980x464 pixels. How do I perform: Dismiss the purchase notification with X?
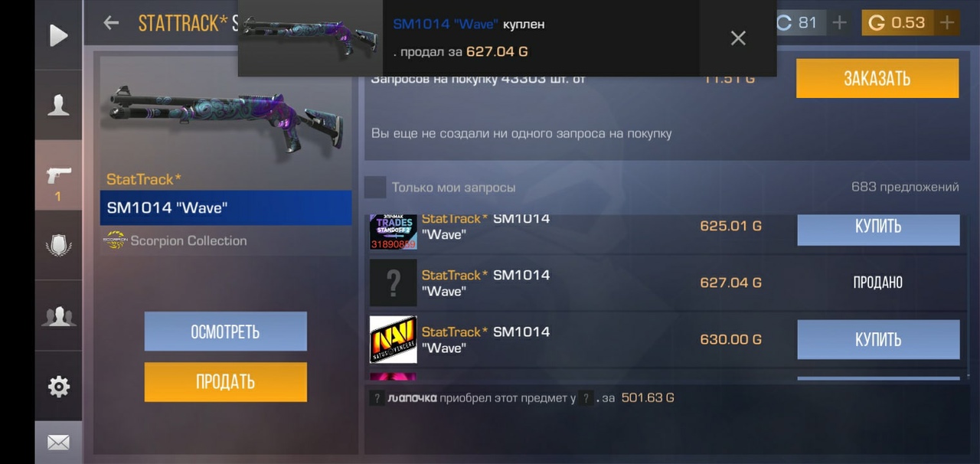point(738,38)
